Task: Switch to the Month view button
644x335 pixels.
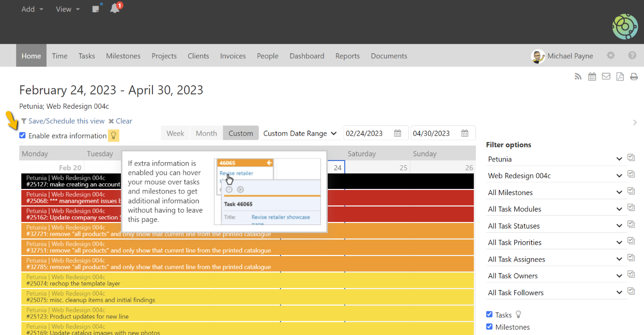Action: pos(206,133)
